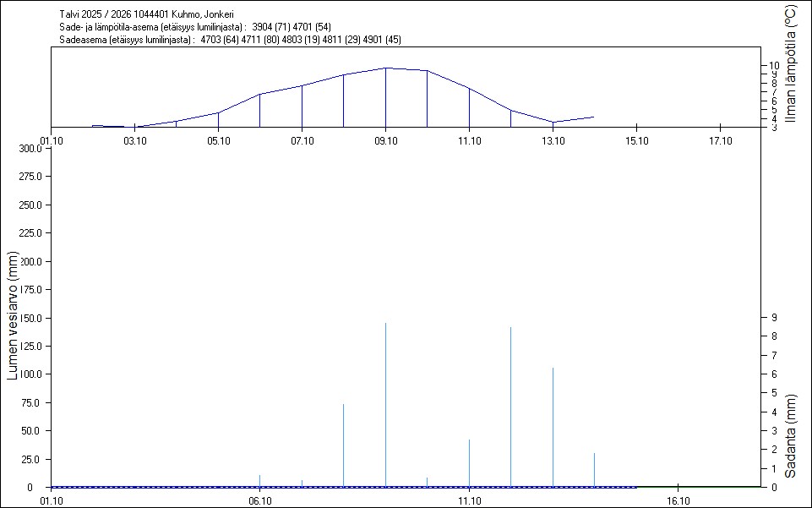This screenshot has width=812, height=508.
Task: Select the precipitation bar at 12.10
Action: [510, 407]
